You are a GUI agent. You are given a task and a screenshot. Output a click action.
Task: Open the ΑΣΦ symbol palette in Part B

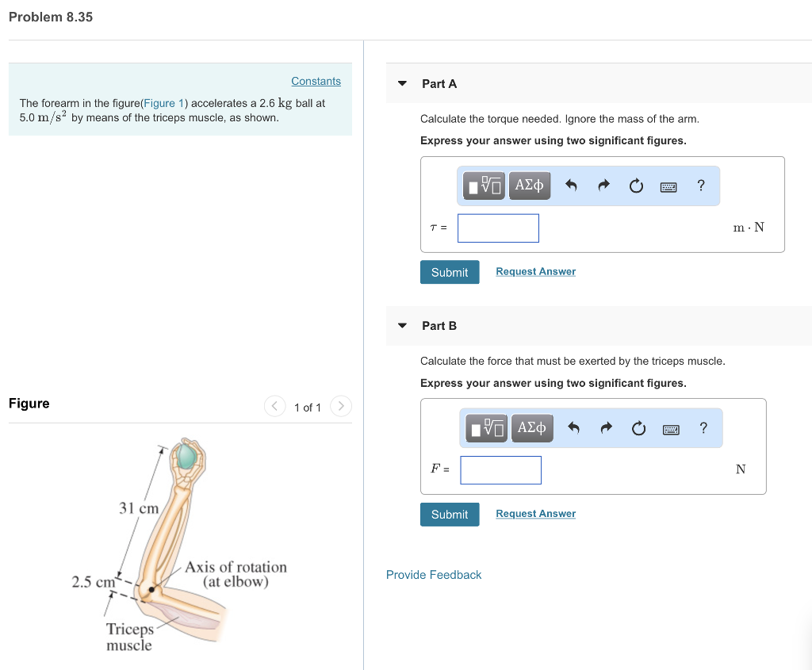pyautogui.click(x=532, y=428)
